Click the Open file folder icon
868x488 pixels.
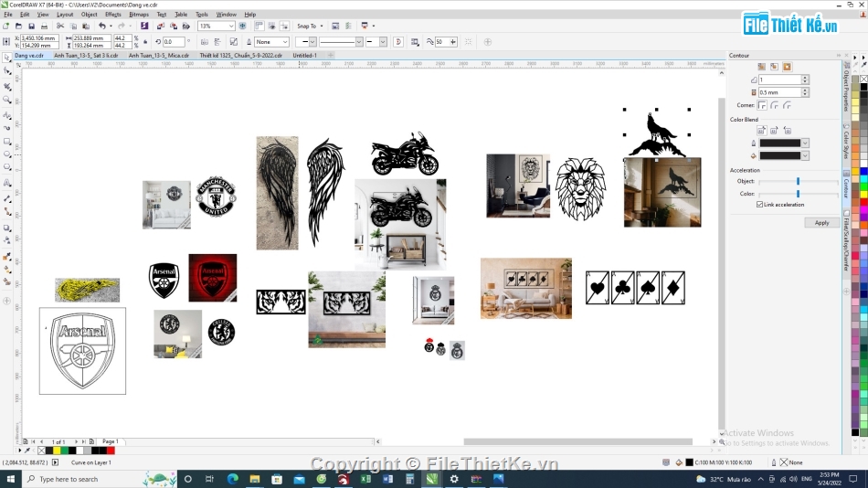[x=18, y=26]
